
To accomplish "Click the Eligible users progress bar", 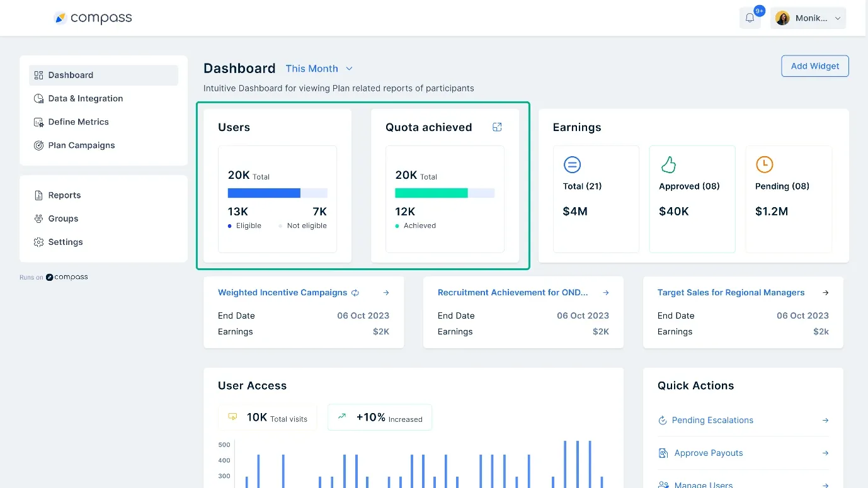I will click(263, 193).
